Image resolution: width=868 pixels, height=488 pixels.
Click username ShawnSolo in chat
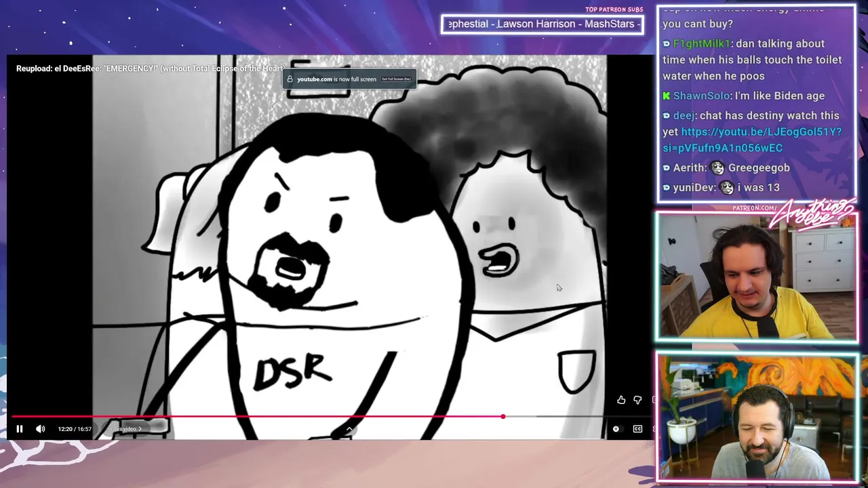click(x=701, y=96)
